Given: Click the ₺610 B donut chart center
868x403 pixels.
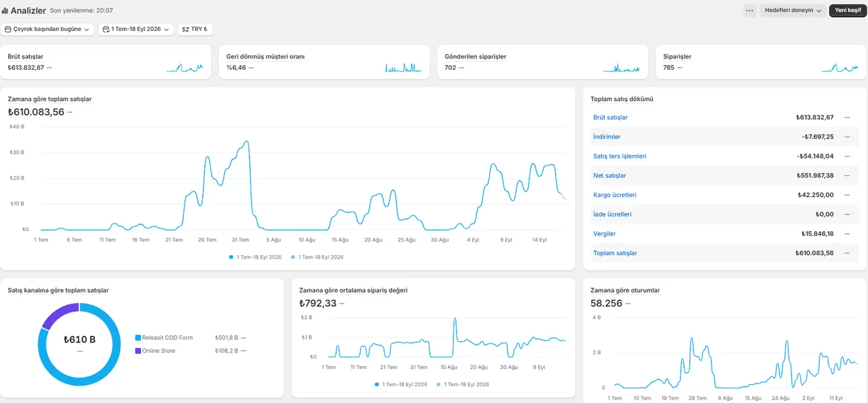Looking at the screenshot, I should 79,340.
